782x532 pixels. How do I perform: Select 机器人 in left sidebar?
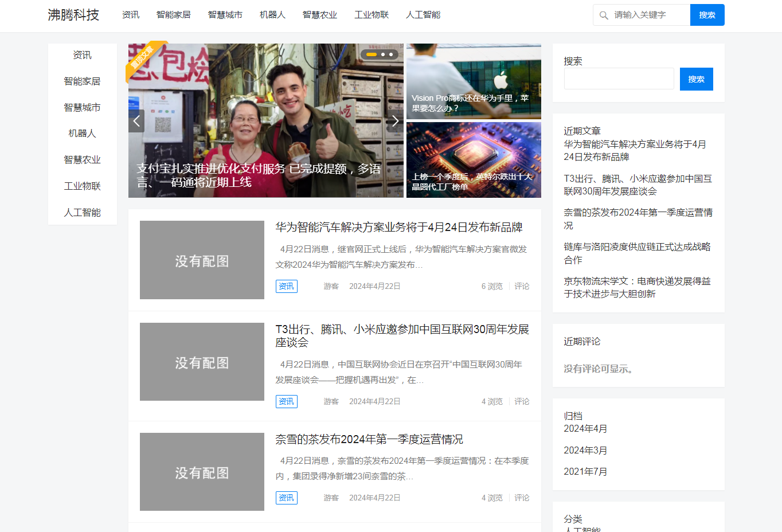click(x=82, y=134)
